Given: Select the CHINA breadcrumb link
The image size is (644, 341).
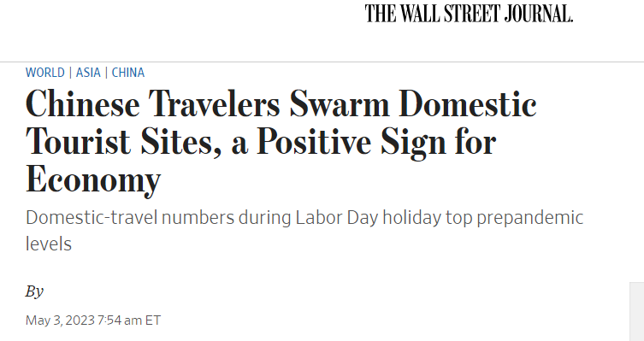Looking at the screenshot, I should click(x=128, y=73).
